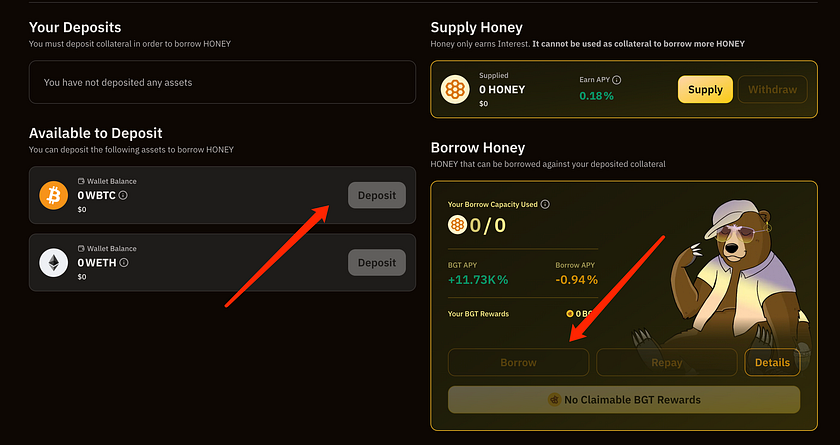The image size is (840, 445).
Task: Click info icon beside Your Borrow Capacity Used
Action: point(545,204)
